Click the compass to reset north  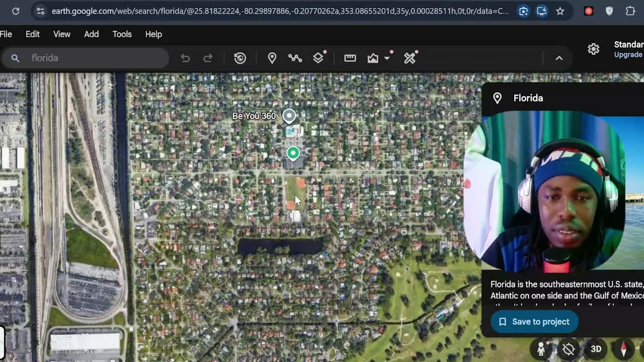pos(623,349)
